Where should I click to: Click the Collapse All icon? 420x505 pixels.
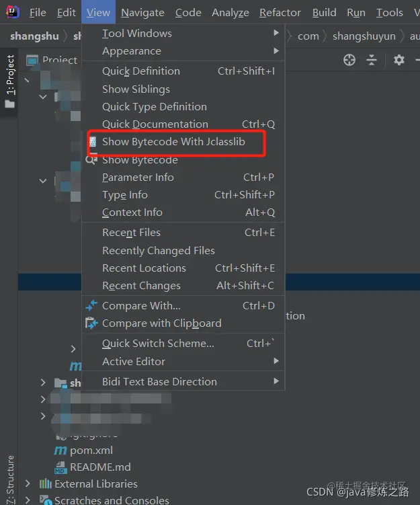372,60
